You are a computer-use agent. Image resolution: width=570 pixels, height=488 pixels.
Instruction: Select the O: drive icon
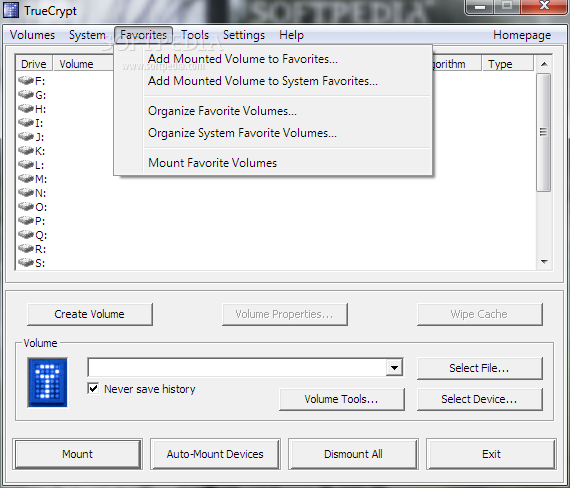(x=26, y=207)
